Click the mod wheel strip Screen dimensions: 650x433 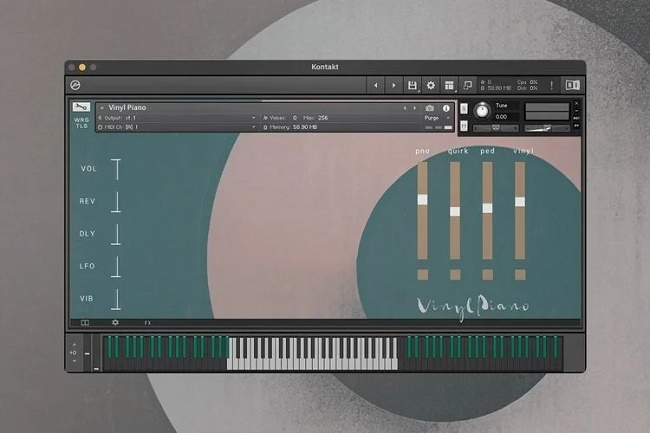coord(96,353)
